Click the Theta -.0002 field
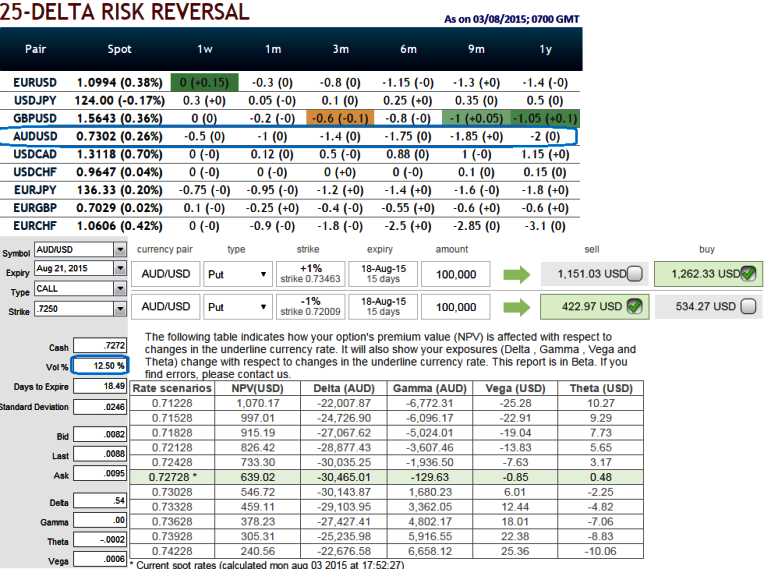The height and width of the screenshot is (569, 764). click(100, 539)
